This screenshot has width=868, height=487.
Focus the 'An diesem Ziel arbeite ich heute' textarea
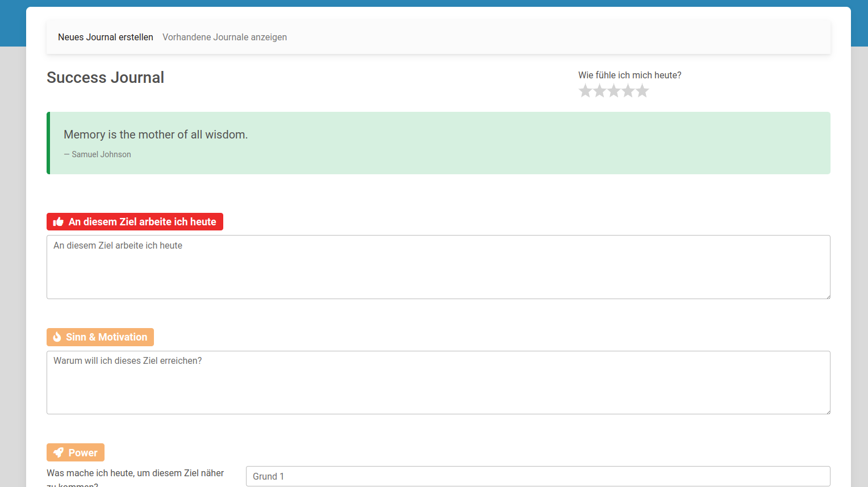click(439, 267)
